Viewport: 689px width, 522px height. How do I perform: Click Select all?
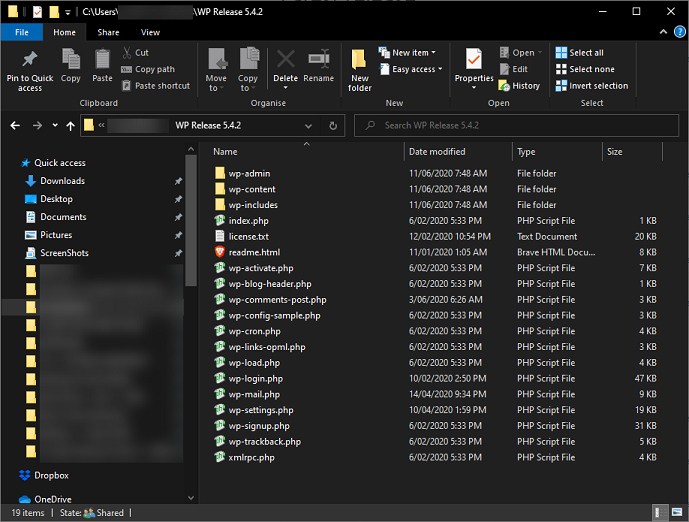pyautogui.click(x=579, y=53)
